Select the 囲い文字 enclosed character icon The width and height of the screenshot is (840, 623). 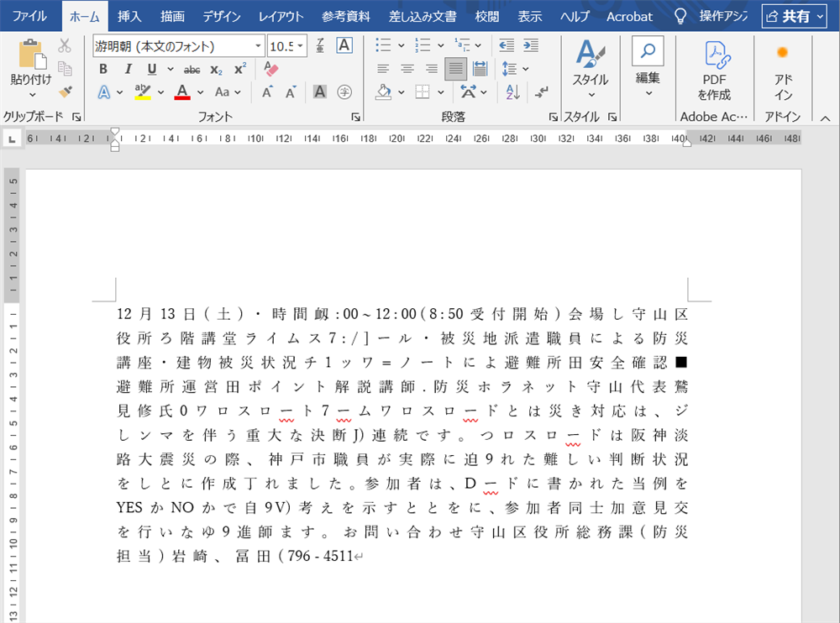pyautogui.click(x=344, y=92)
